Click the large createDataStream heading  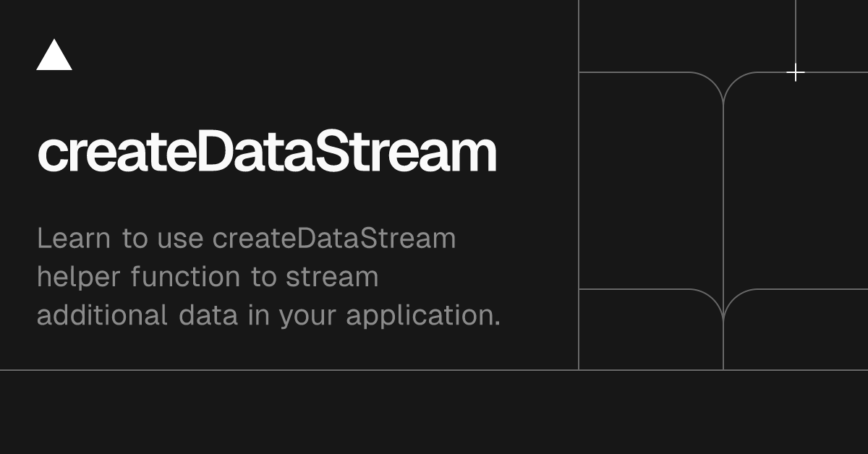pos(267,153)
